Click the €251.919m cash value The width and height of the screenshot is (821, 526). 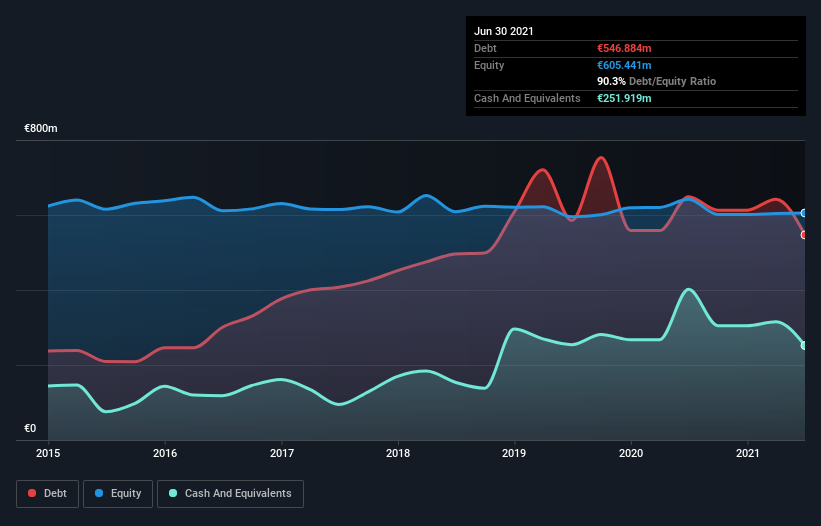(624, 98)
